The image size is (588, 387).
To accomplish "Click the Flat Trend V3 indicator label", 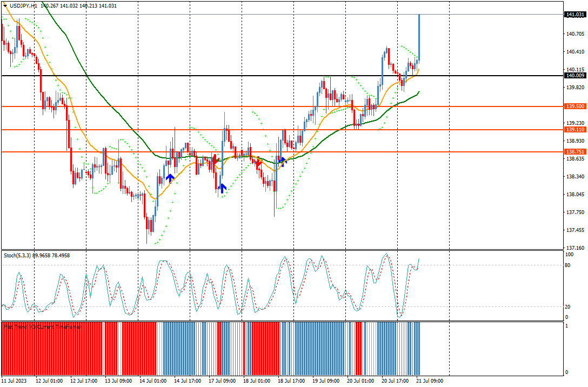I will [42, 327].
